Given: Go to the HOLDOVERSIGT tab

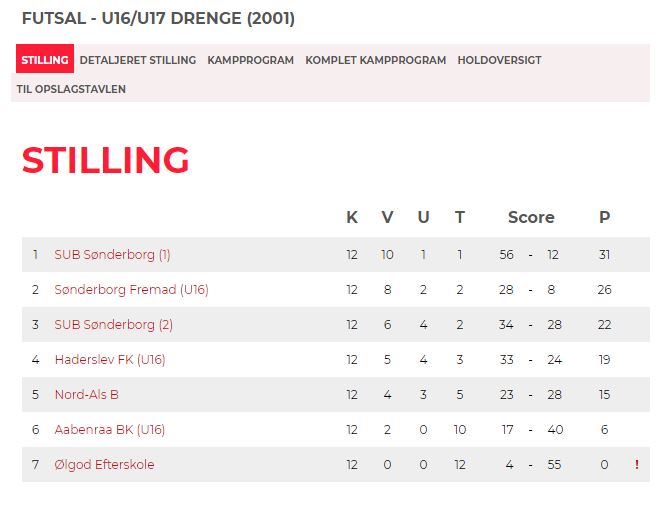Looking at the screenshot, I should tap(500, 60).
